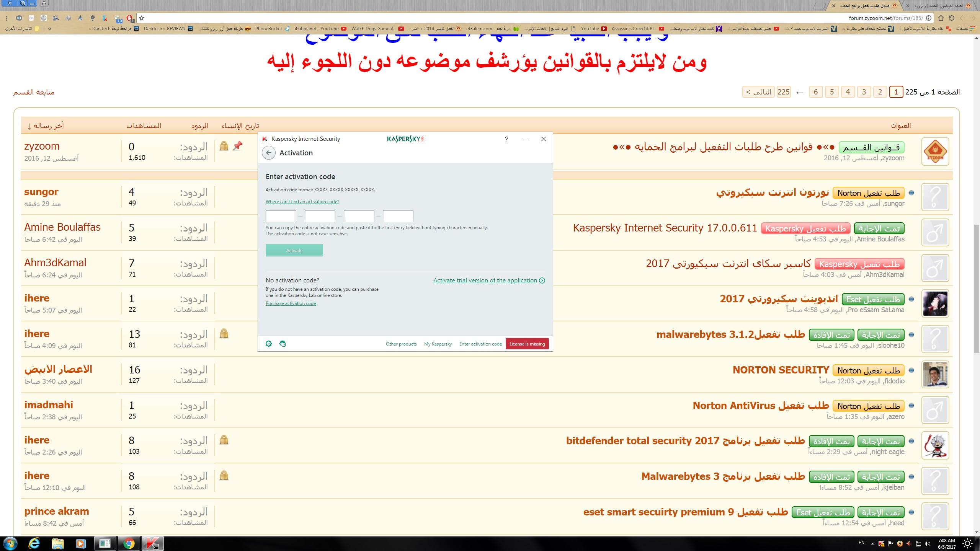Sort by آخر رسالة column header
The height and width of the screenshot is (551, 980).
point(46,126)
